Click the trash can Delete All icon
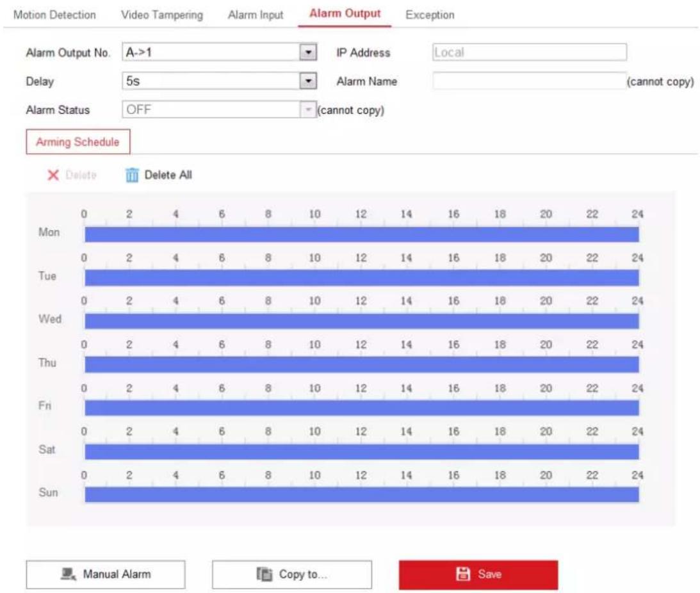 132,175
